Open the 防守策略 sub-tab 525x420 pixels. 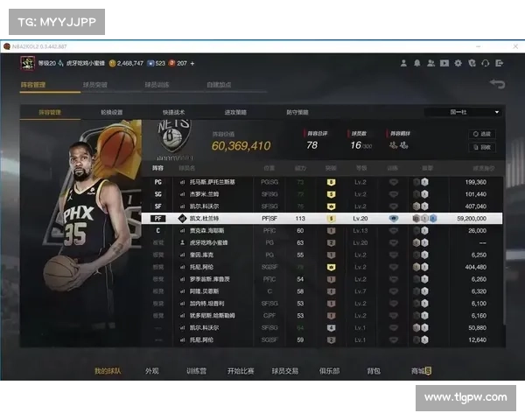pos(297,112)
